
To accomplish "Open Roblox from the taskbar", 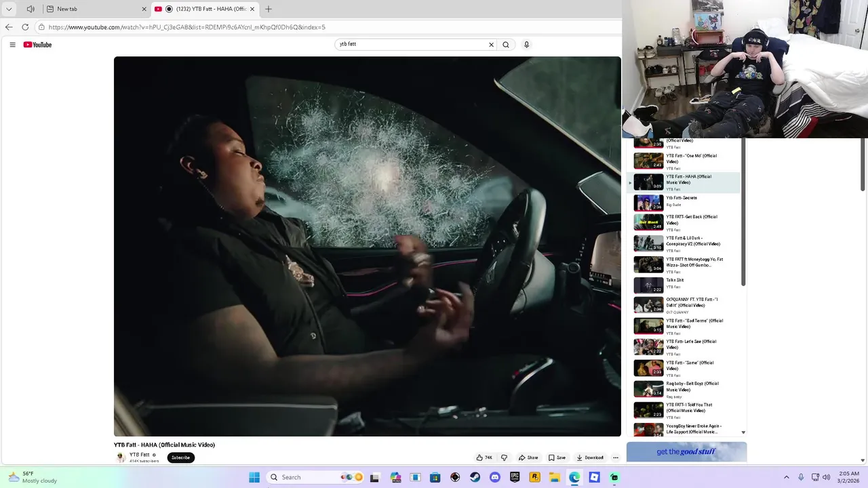I will click(594, 477).
